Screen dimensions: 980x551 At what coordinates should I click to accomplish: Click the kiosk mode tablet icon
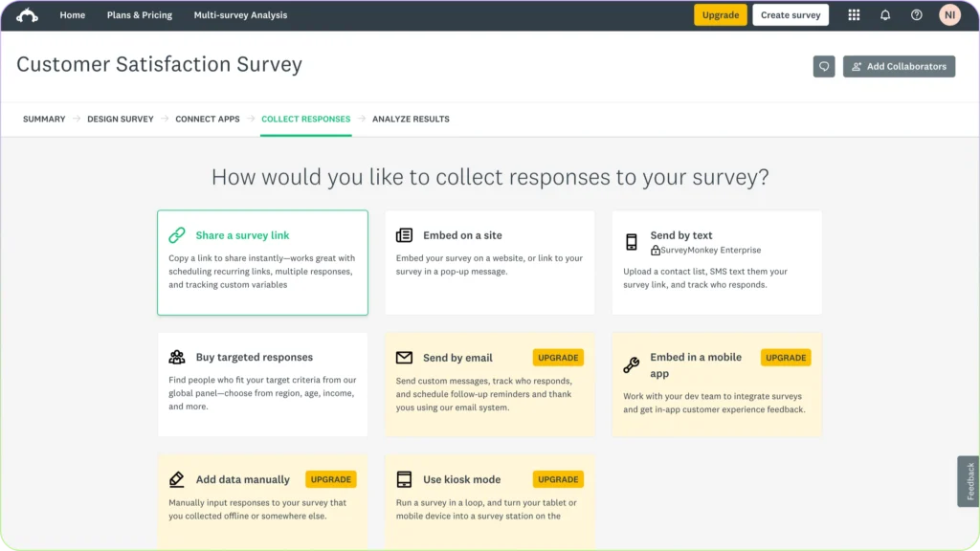click(x=404, y=479)
